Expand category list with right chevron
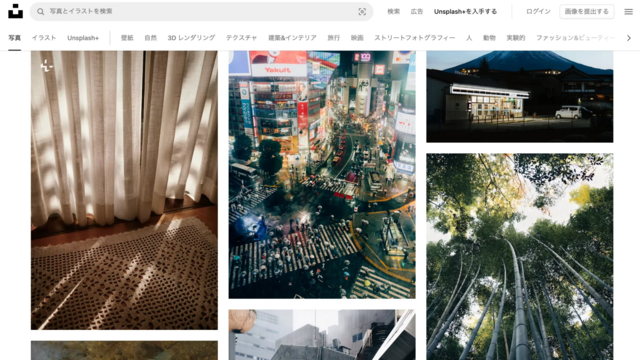 point(629,38)
